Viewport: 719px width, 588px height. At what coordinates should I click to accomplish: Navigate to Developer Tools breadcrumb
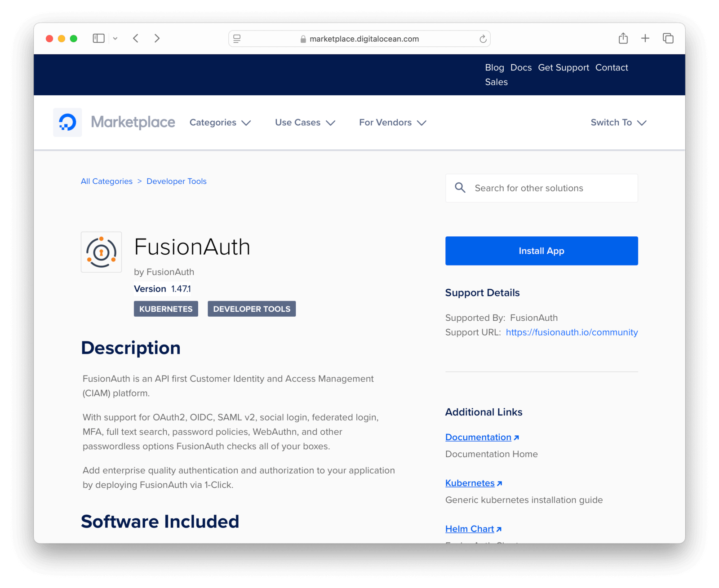(x=176, y=181)
